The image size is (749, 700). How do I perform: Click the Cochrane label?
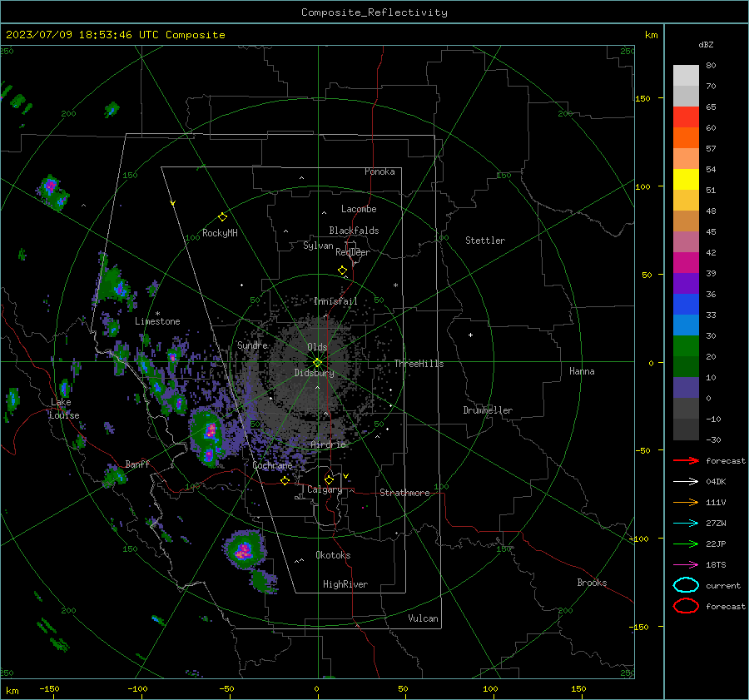click(x=272, y=465)
